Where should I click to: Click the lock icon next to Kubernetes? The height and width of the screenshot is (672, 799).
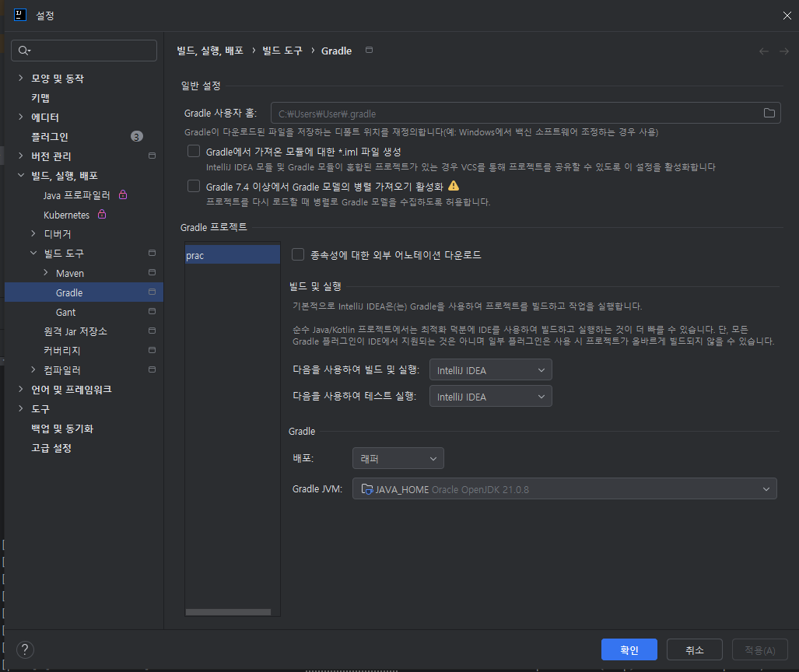click(102, 214)
